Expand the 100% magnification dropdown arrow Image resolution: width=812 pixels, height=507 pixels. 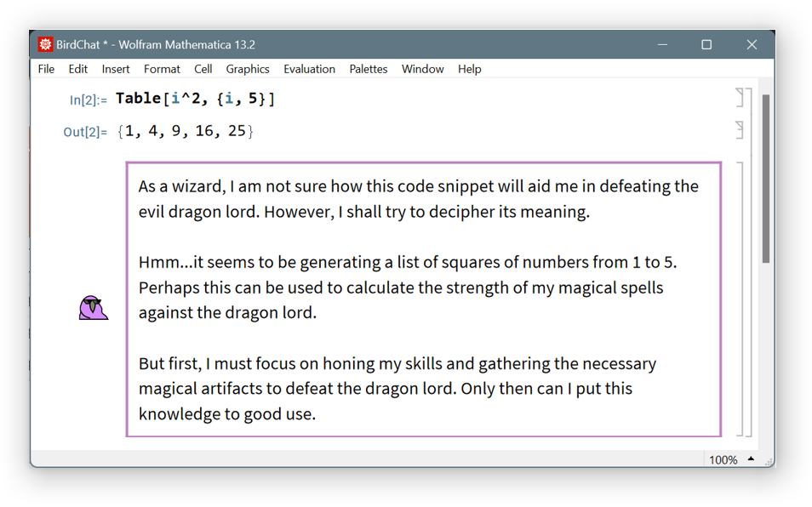pos(751,459)
